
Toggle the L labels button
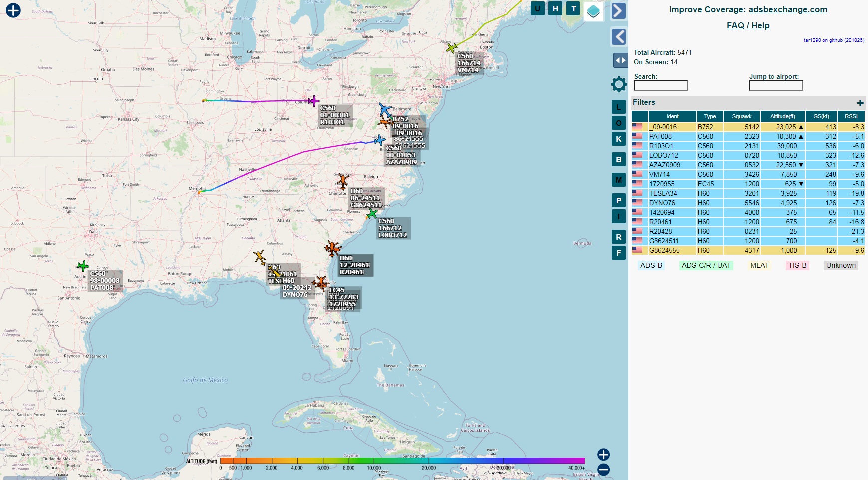pyautogui.click(x=619, y=107)
